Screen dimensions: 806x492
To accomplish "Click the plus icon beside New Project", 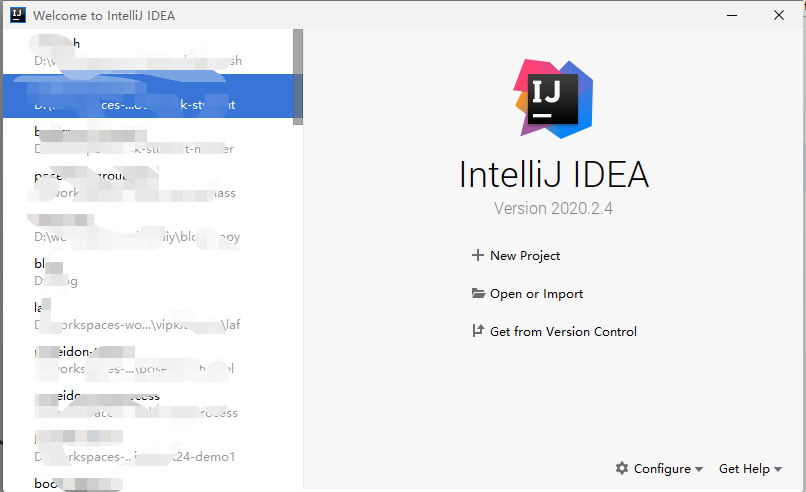I will point(478,255).
